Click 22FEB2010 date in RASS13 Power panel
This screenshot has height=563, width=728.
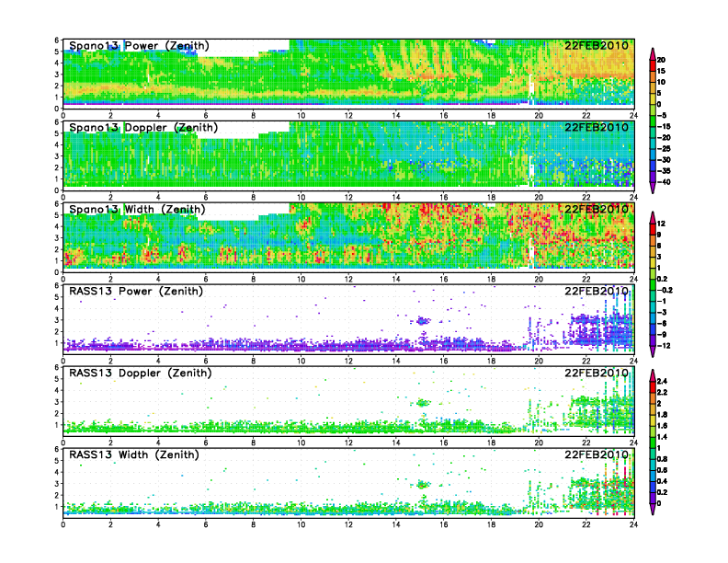pos(597,292)
